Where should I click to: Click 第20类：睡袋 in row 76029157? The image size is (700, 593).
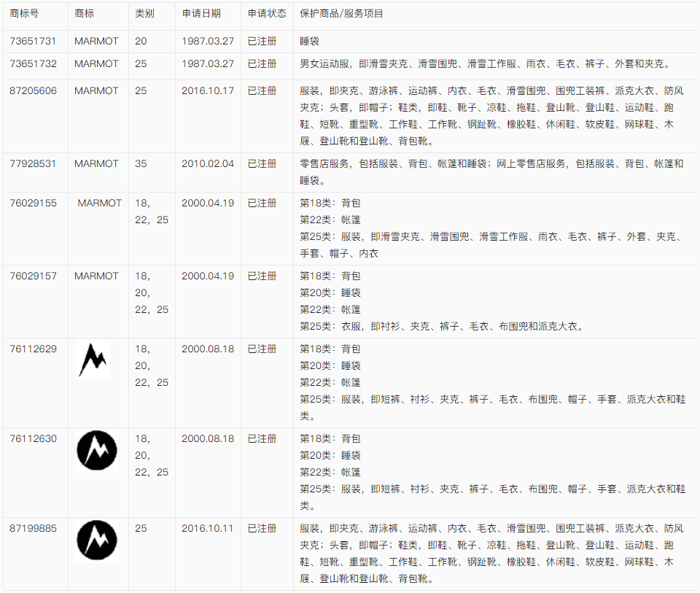330,293
